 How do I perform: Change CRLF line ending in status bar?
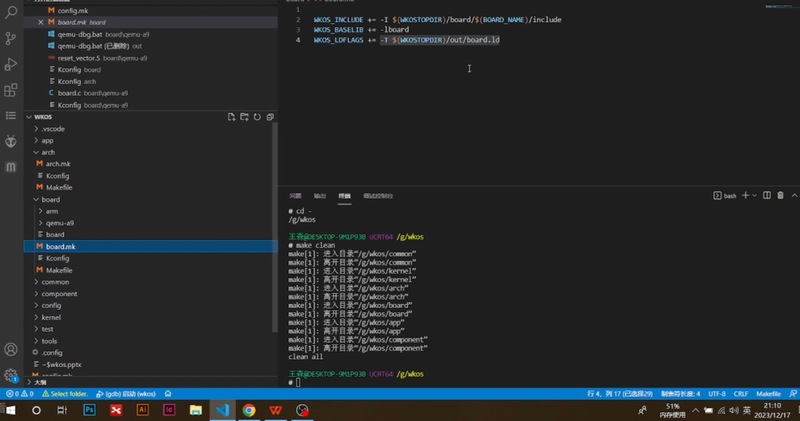741,394
